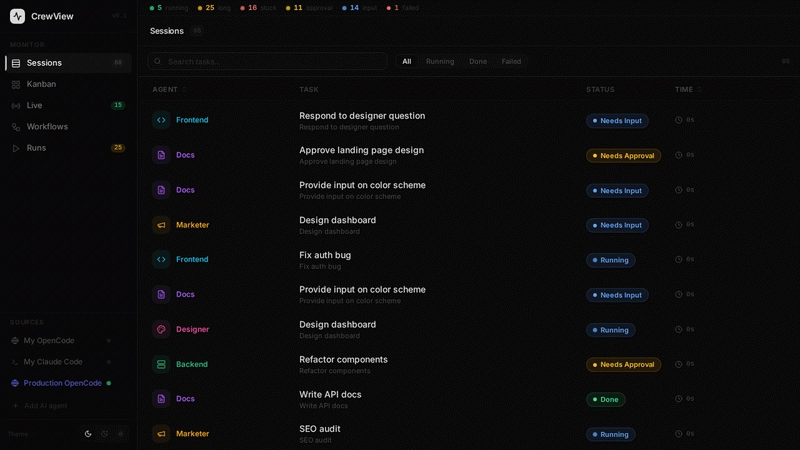Click the globe icon beside Production OpenCode
This screenshot has height=450, width=800.
point(15,383)
